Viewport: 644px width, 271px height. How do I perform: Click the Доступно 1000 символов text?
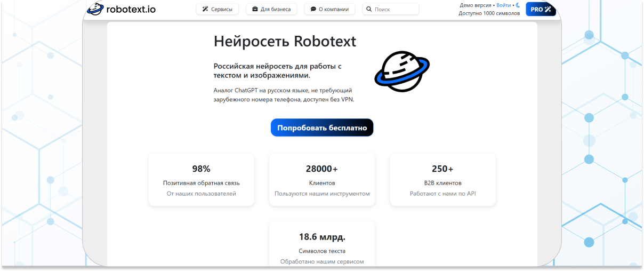pyautogui.click(x=489, y=13)
